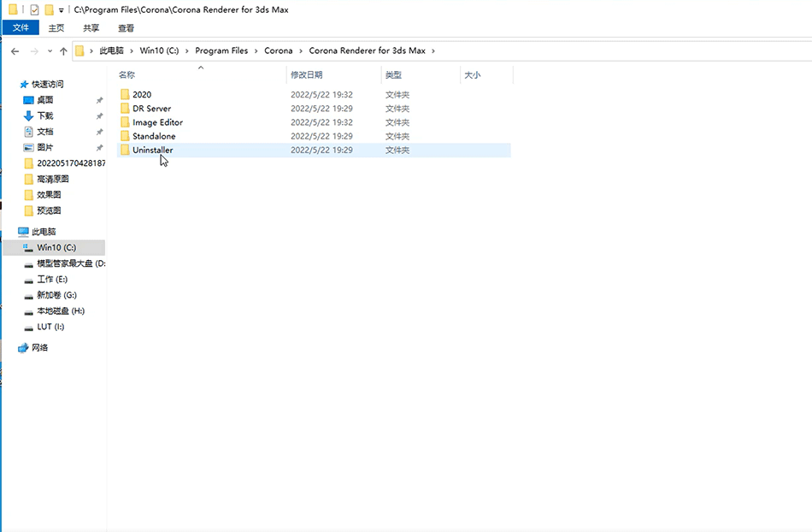Switch to the 共享 ribbon tab
812x532 pixels.
pos(91,28)
